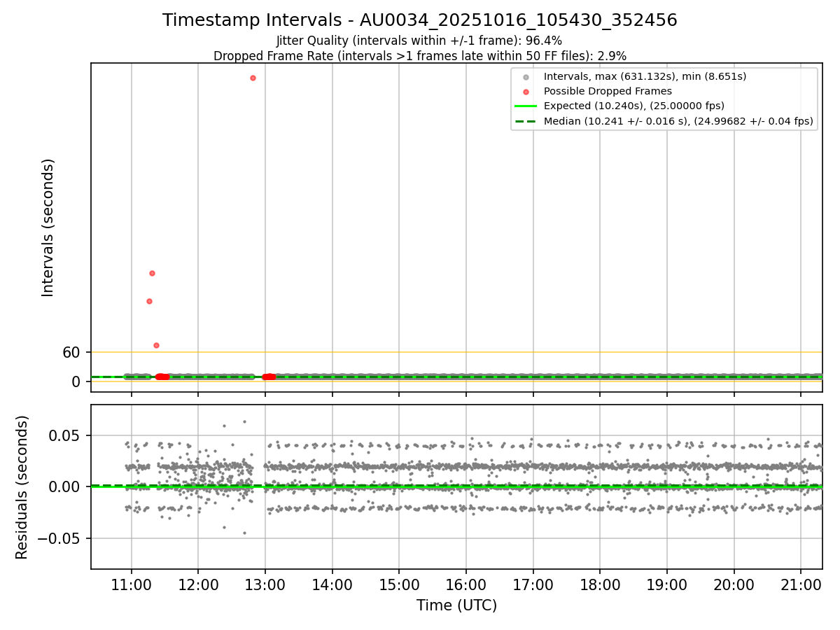Click the x-axis tick label '16:00'
Screen dimensions: 840x630
[x=466, y=584]
